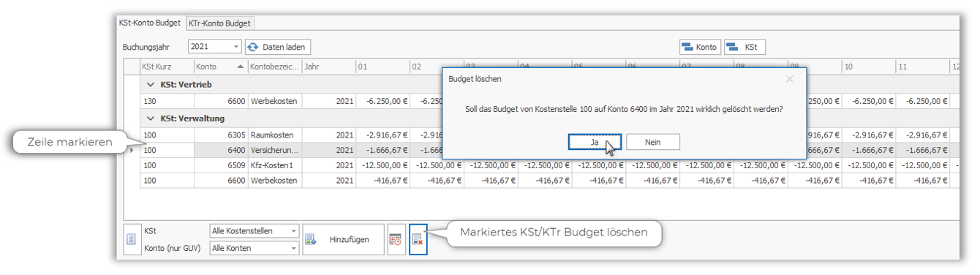Click the row indicator arrow of Versicherun... row

point(132,150)
